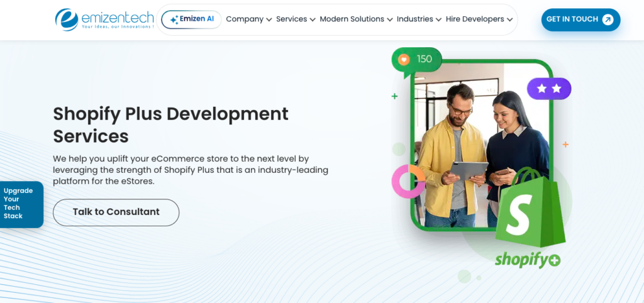This screenshot has height=303, width=644.
Task: Click the hero photo of two people
Action: click(x=481, y=145)
